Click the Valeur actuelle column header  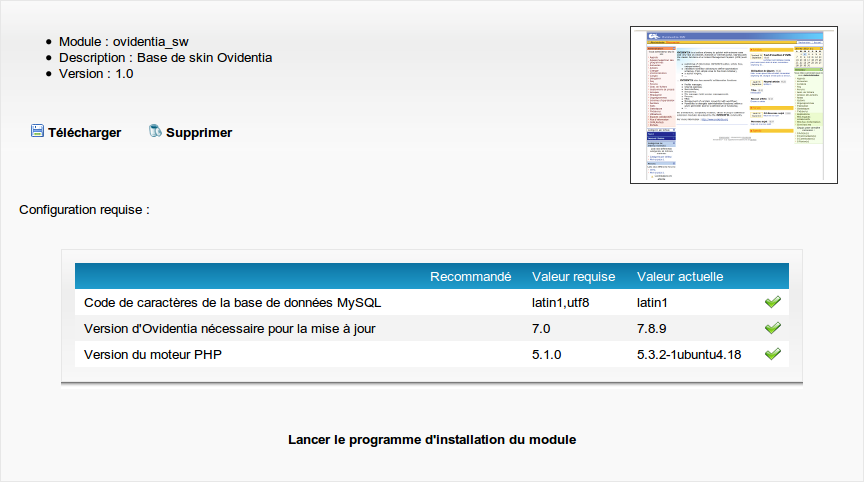click(x=679, y=276)
